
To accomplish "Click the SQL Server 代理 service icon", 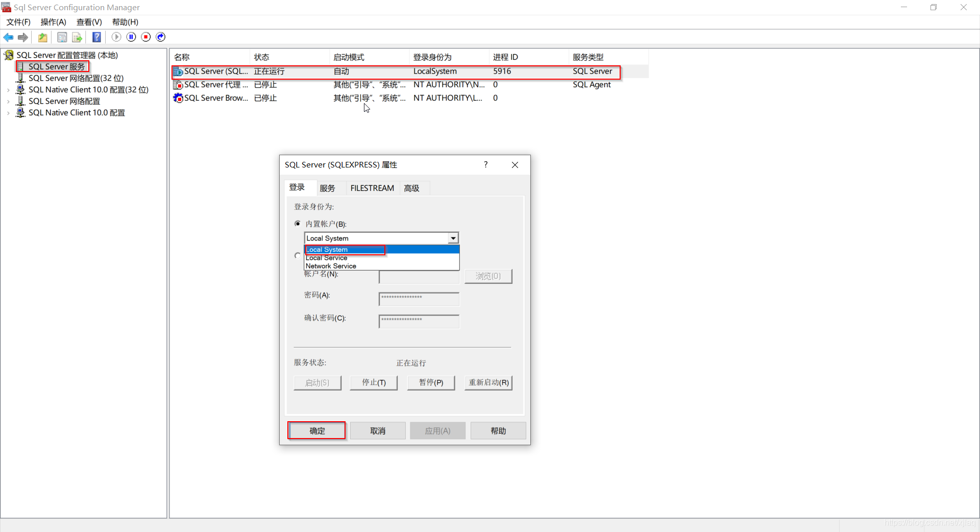I will pos(178,85).
